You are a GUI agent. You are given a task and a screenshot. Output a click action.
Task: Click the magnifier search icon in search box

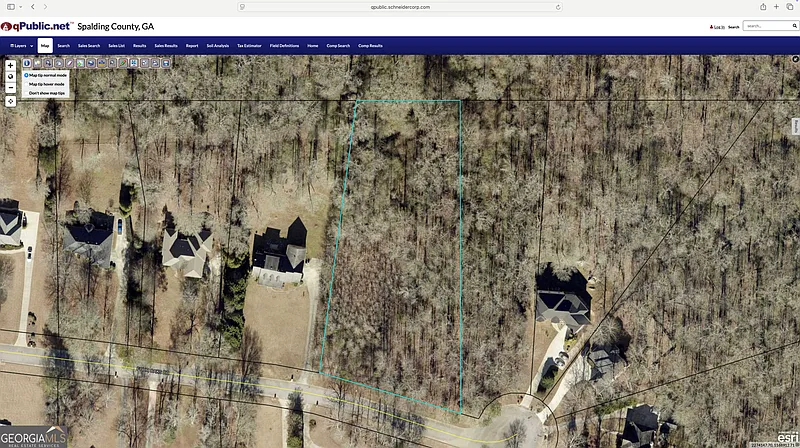(x=792, y=26)
